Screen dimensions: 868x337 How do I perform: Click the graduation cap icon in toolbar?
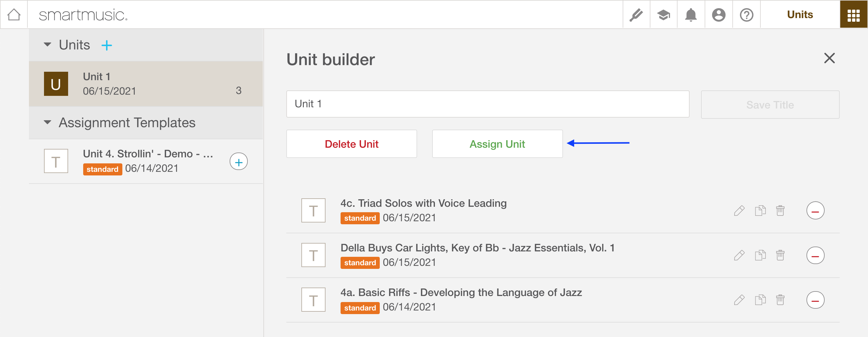(663, 15)
